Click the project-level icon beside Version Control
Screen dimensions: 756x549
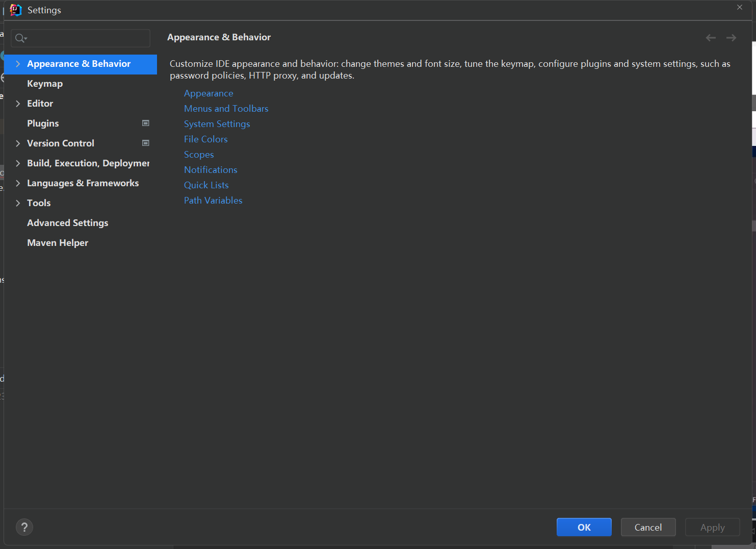[x=146, y=143]
